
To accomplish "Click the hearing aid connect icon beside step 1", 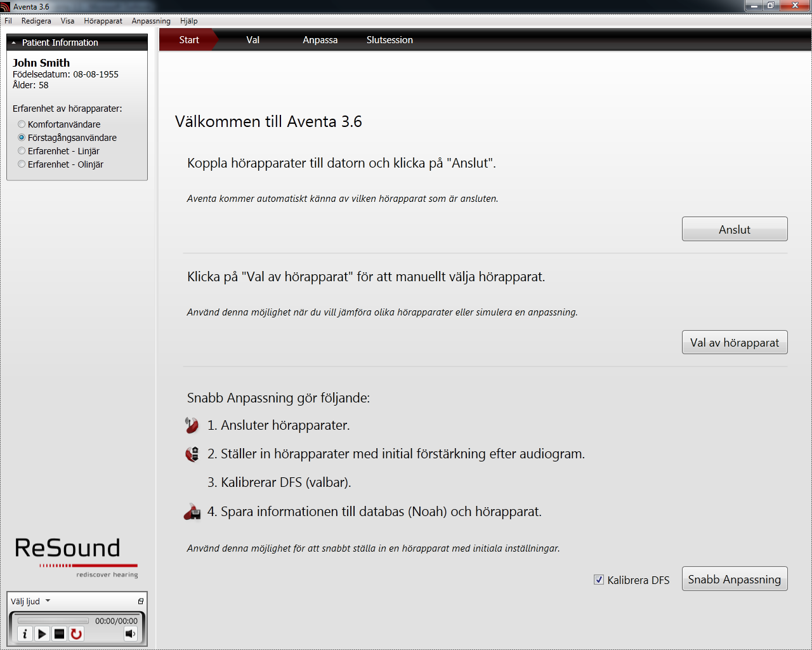I will (x=192, y=425).
